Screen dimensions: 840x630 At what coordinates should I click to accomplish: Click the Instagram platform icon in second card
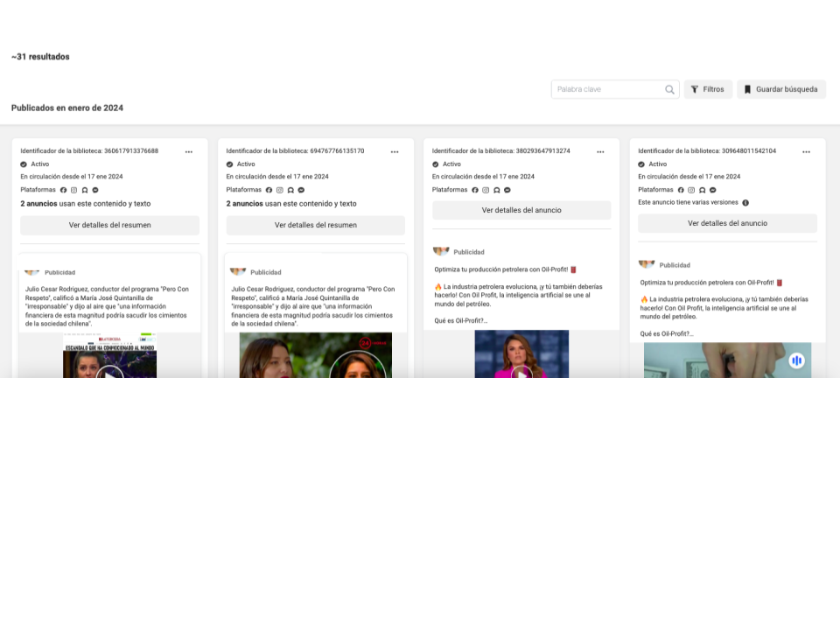click(280, 190)
